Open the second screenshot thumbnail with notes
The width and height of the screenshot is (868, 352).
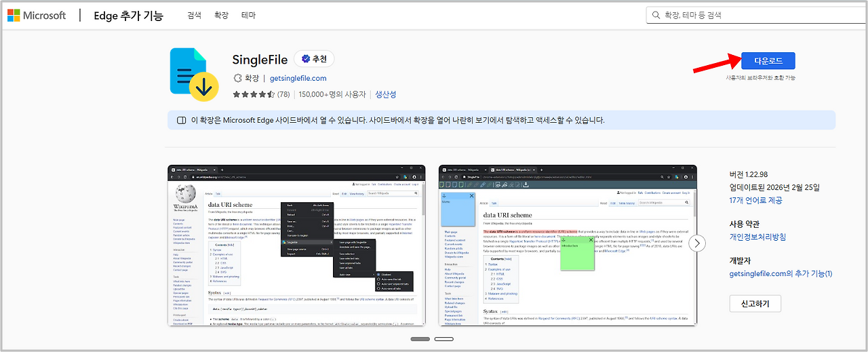[x=568, y=245]
